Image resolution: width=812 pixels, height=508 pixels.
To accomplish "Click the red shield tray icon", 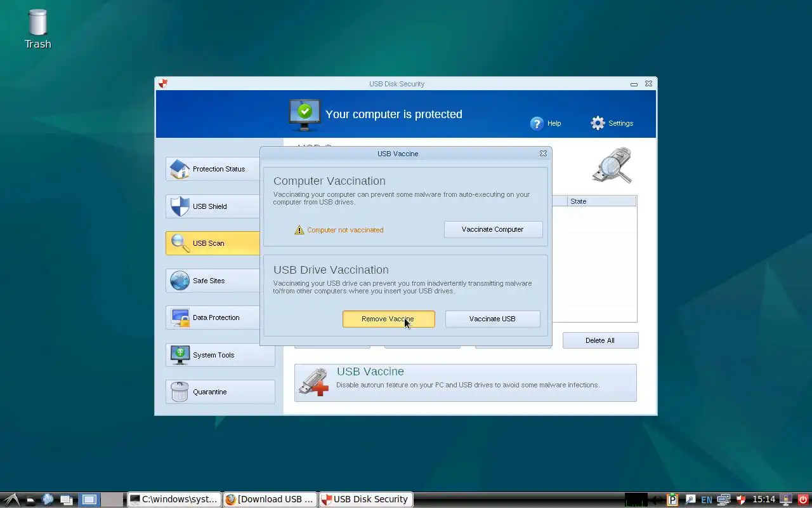I will coord(740,500).
